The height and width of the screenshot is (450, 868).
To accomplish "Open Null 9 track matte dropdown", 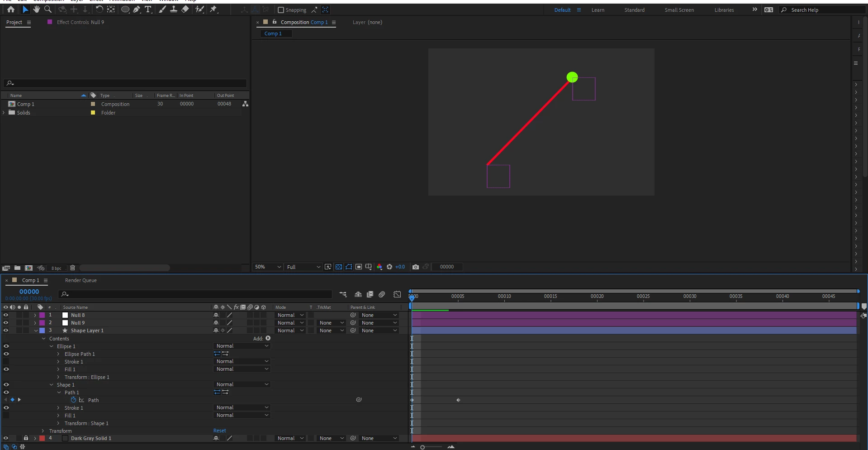I will coord(331,323).
